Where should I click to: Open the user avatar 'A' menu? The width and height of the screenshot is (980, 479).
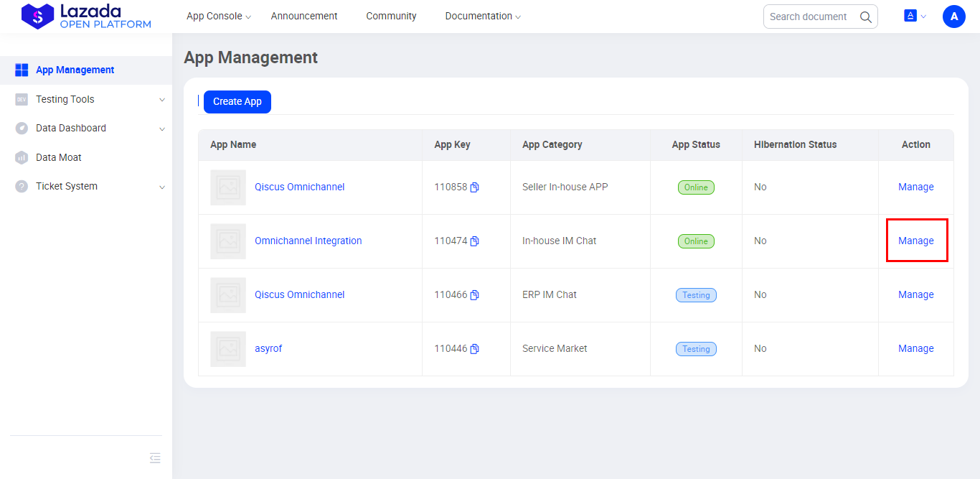point(954,17)
